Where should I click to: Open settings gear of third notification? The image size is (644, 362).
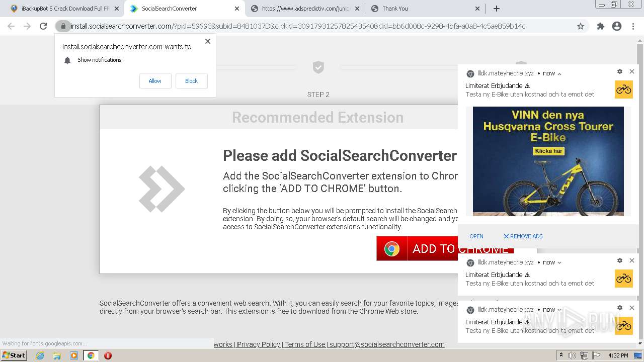coord(620,308)
